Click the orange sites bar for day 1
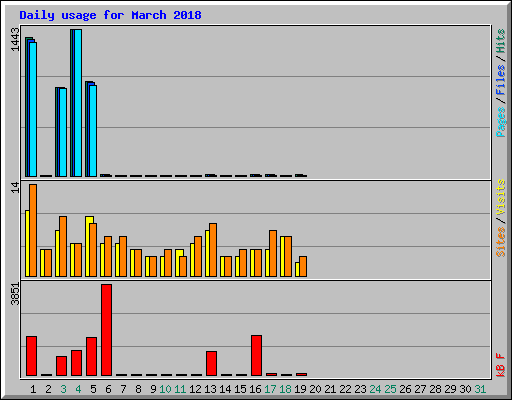This screenshot has height=400, width=512. [x=33, y=230]
